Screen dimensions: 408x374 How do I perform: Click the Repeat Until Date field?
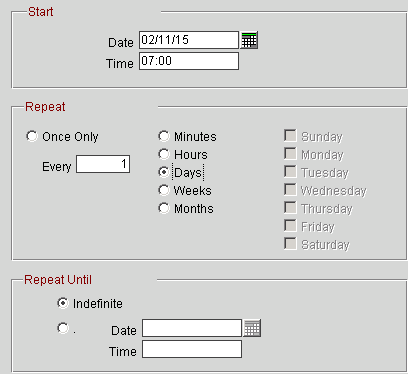(192, 328)
